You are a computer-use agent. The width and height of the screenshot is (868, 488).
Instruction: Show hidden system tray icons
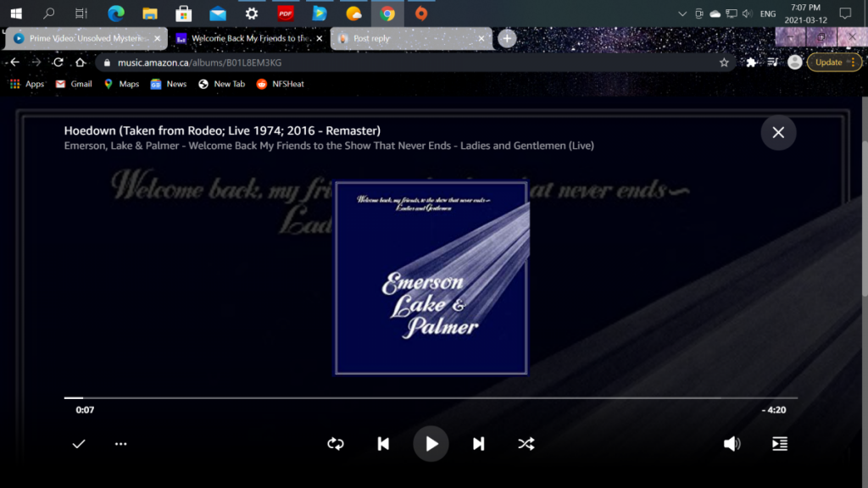point(682,14)
